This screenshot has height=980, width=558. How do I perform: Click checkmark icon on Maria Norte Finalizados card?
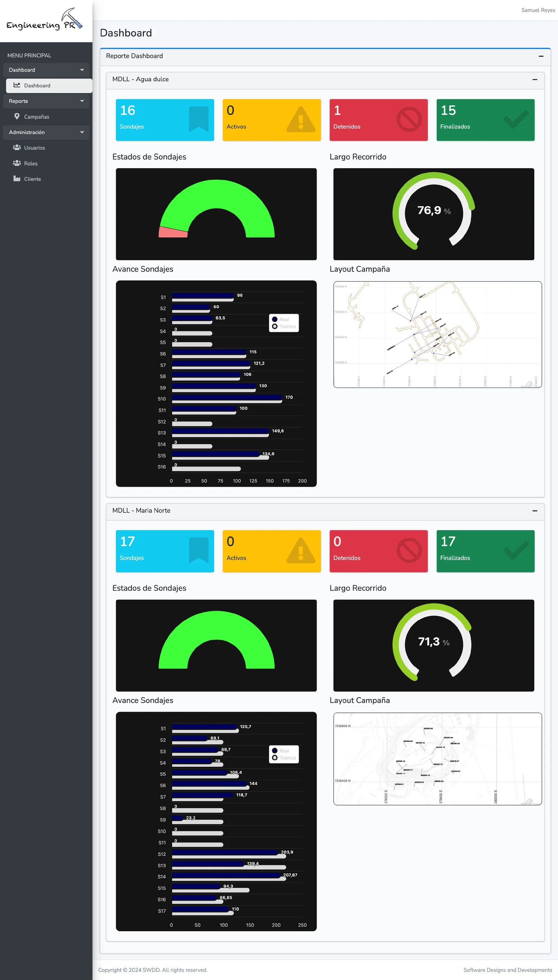516,551
